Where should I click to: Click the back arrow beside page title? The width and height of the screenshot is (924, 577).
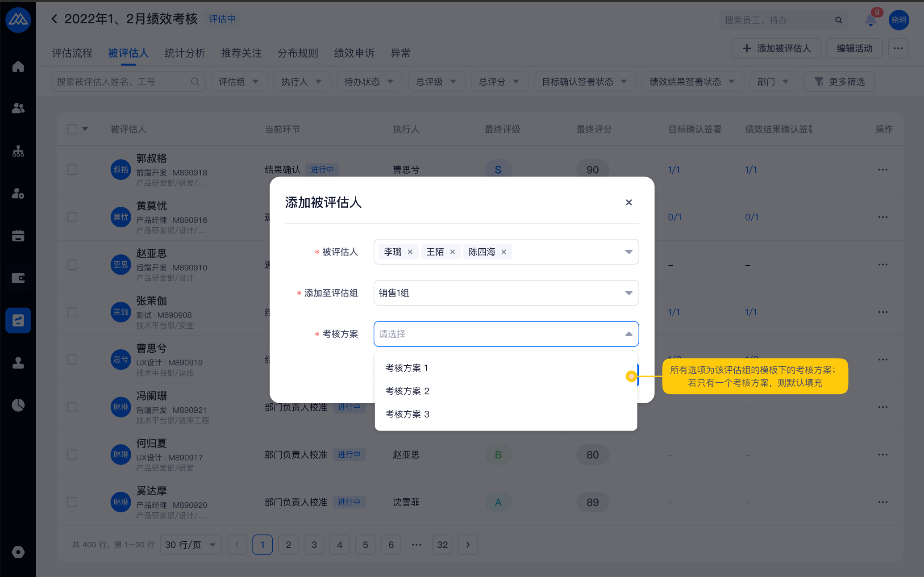(x=54, y=19)
